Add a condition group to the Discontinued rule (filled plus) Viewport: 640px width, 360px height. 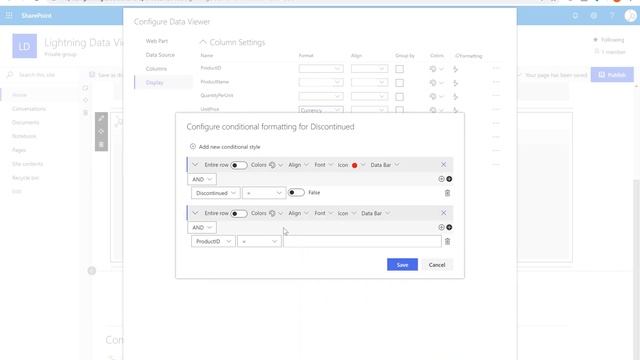tap(449, 179)
